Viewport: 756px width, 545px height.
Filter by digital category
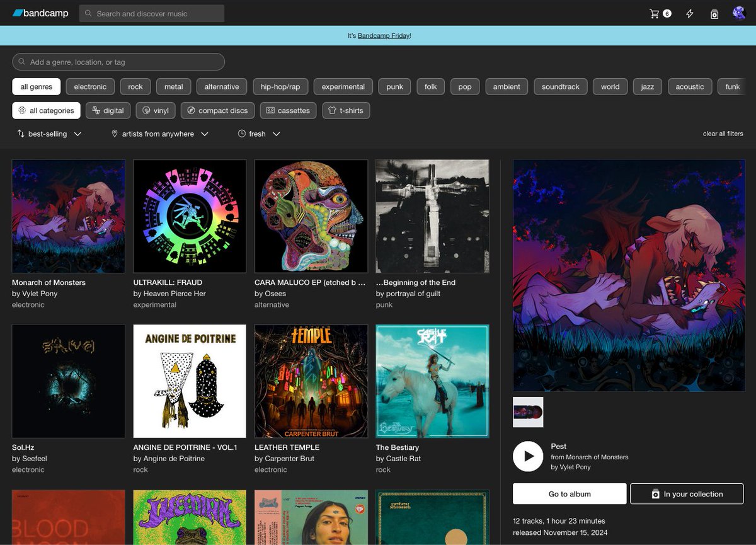(108, 110)
